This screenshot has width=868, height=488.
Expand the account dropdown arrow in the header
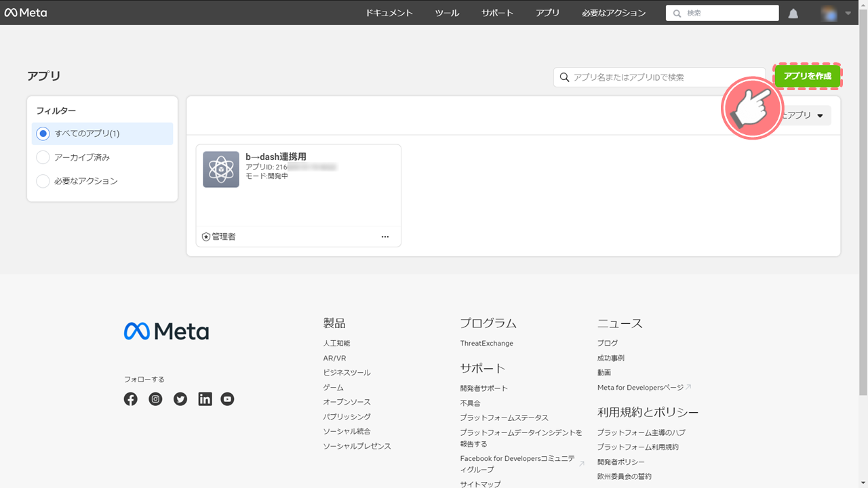pyautogui.click(x=848, y=13)
